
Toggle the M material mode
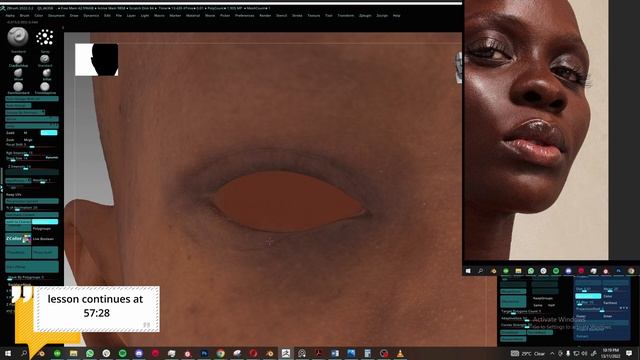click(25, 133)
